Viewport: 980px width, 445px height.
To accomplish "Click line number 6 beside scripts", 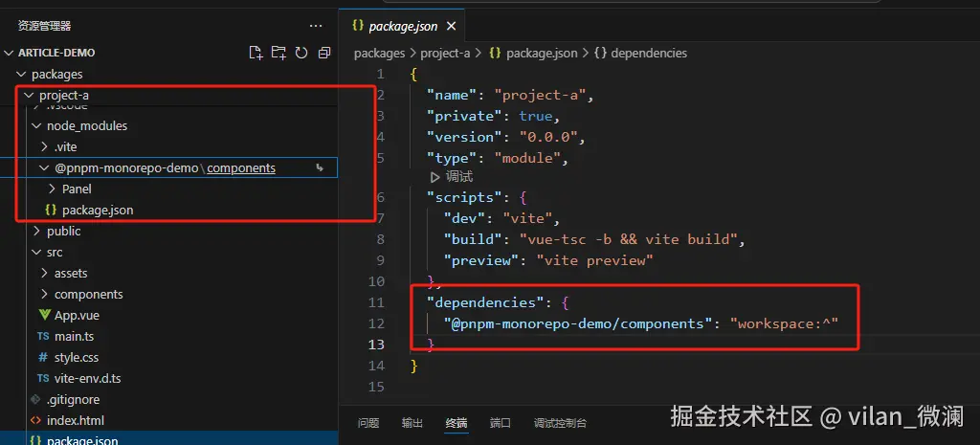I will pyautogui.click(x=381, y=197).
